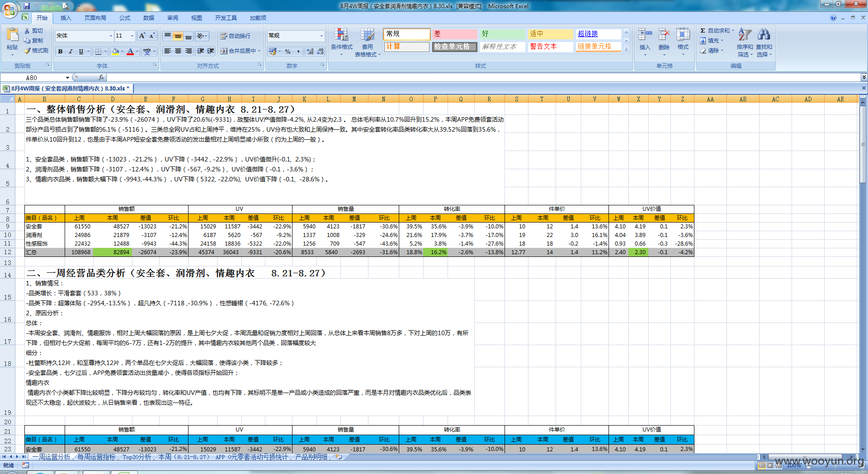This screenshot has width=868, height=474.
Task: Switch to the Data (数据) tab
Action: (x=149, y=18)
